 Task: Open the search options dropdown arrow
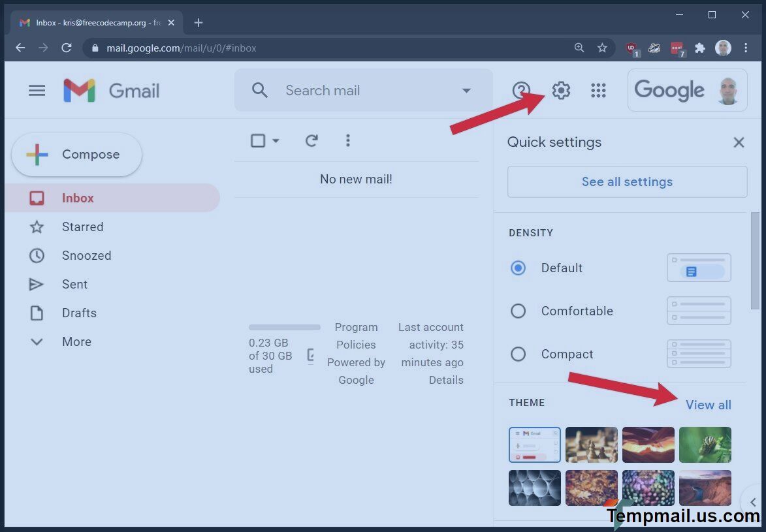tap(466, 91)
